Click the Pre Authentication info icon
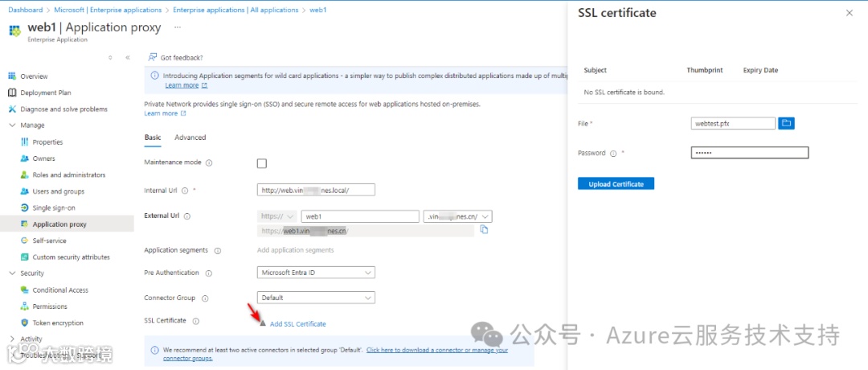 209,273
